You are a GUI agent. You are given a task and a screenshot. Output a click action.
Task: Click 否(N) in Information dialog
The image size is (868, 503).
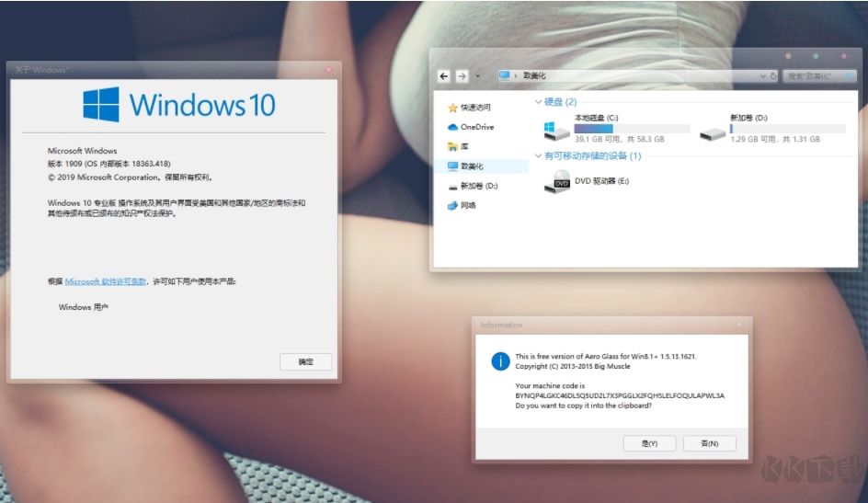[x=710, y=443]
